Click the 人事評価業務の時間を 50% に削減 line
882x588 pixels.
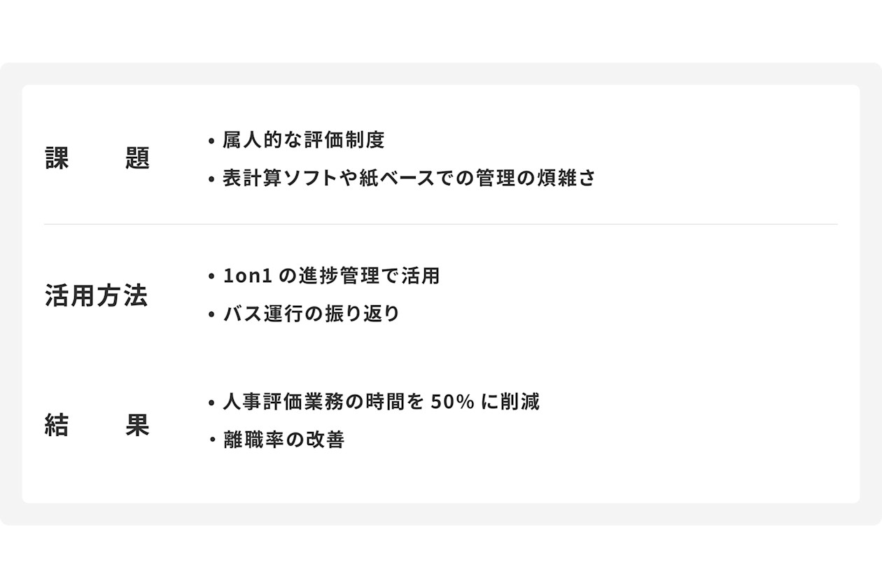(381, 402)
